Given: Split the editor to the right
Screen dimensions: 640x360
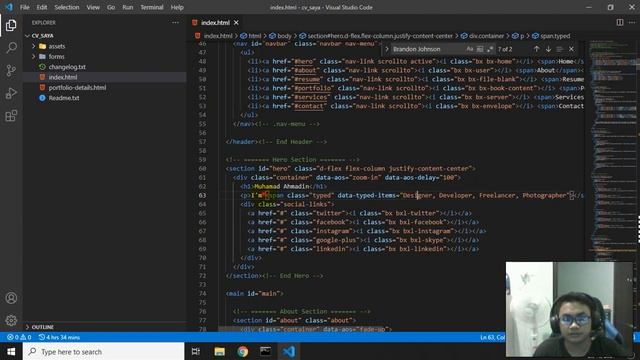Looking at the screenshot, I should [620, 22].
